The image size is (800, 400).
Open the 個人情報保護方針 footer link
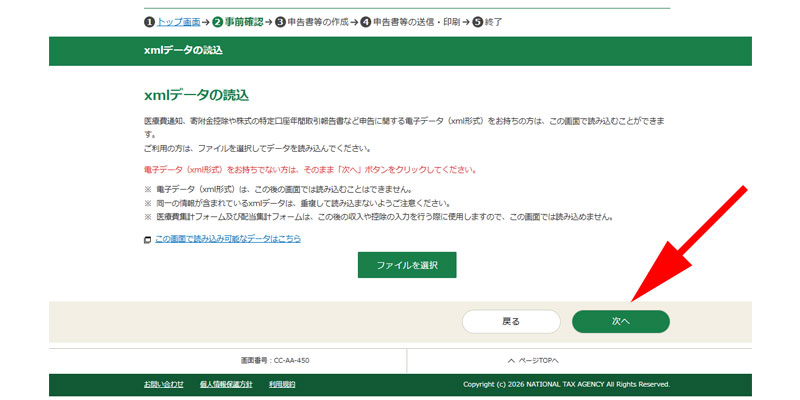[x=226, y=384]
